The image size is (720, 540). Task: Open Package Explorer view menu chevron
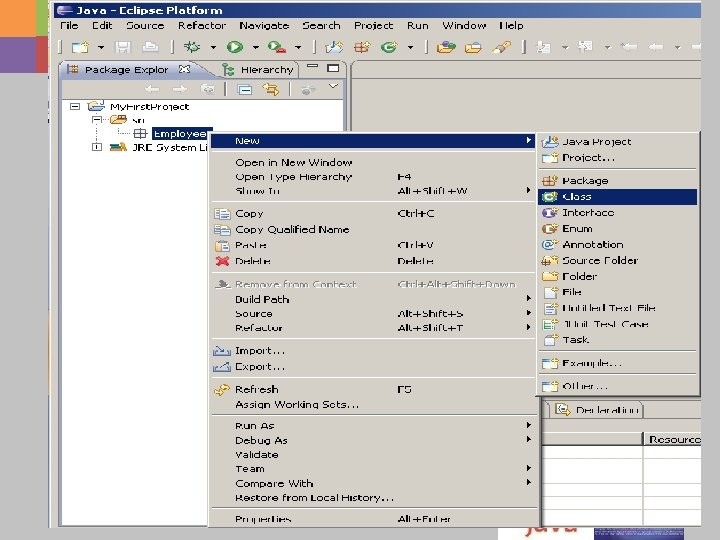(333, 86)
